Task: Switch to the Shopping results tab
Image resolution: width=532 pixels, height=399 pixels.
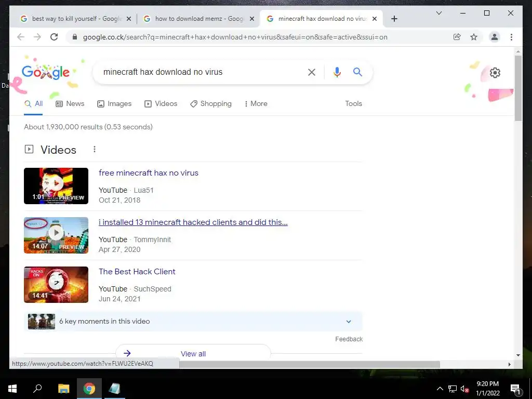Action: pos(211,104)
